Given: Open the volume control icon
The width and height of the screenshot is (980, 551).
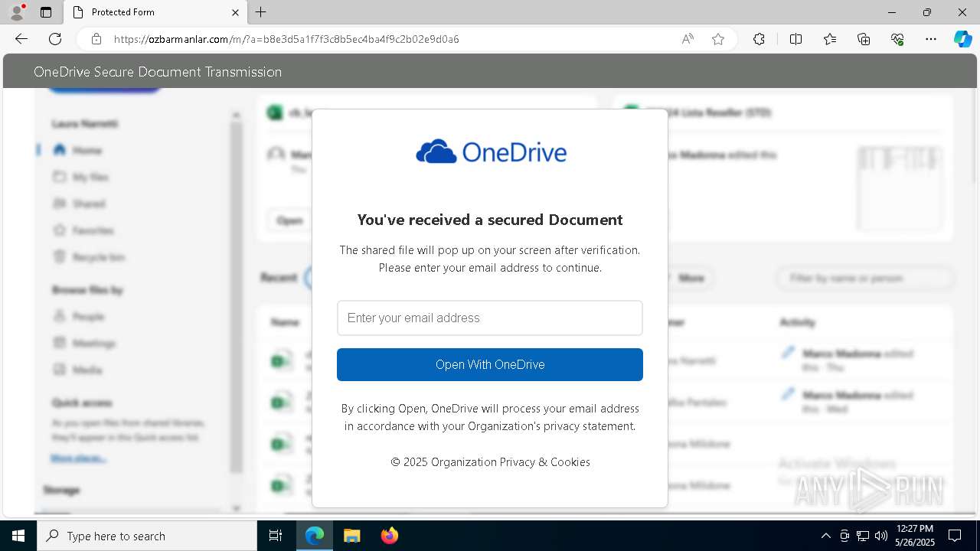Looking at the screenshot, I should click(881, 536).
